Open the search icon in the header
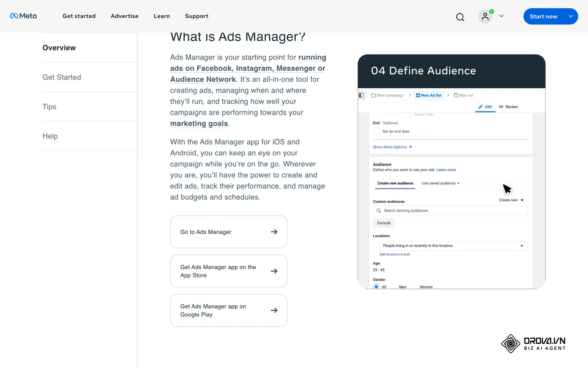Viewport: 588px width, 368px height. click(460, 17)
